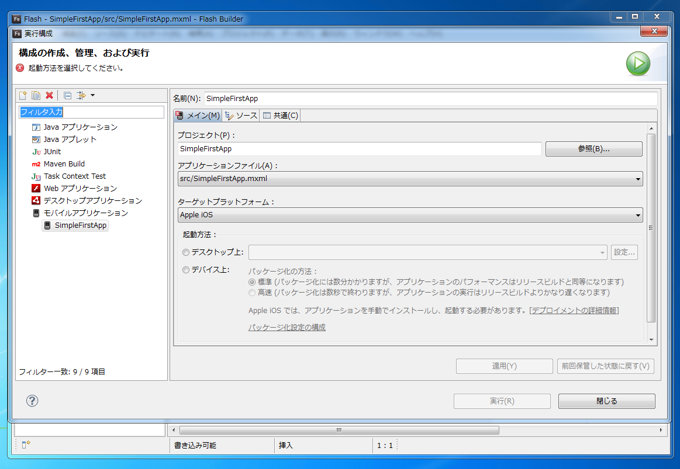
Task: Delete selected configuration with red X icon
Action: (x=49, y=95)
